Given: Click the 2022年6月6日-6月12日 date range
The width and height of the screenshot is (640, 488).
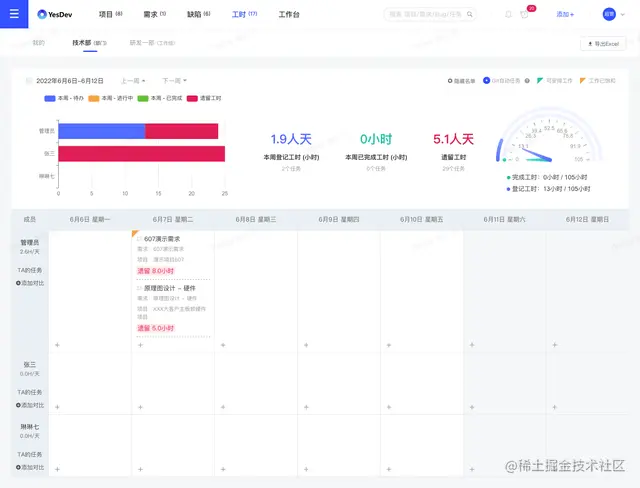Looking at the screenshot, I should pyautogui.click(x=70, y=81).
